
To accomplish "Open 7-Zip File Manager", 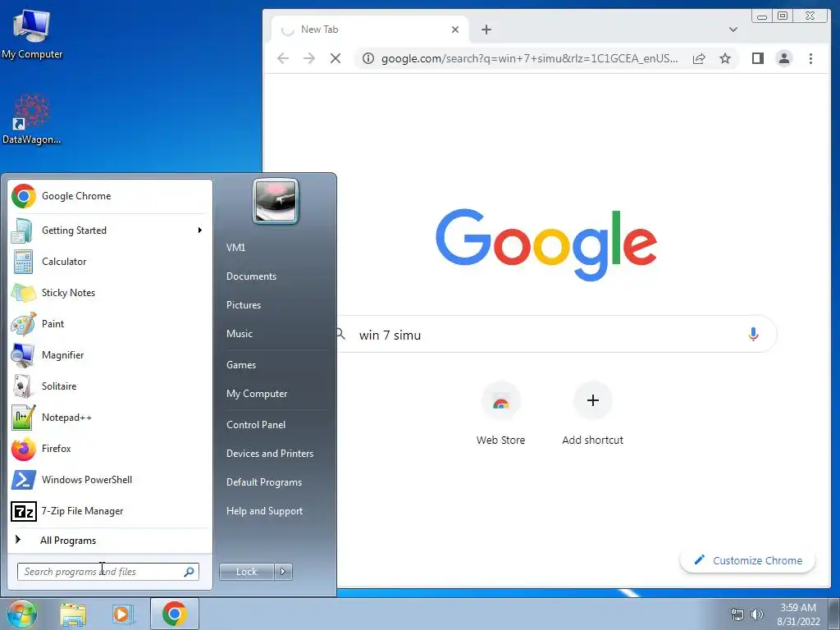I will click(x=110, y=511).
